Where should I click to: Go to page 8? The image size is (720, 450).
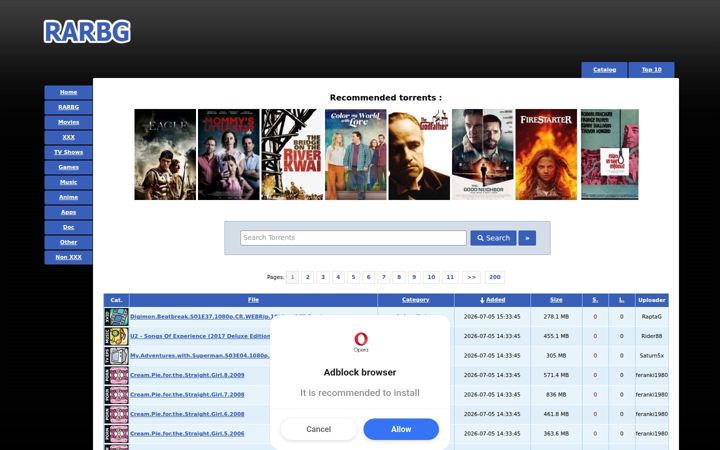(x=399, y=277)
